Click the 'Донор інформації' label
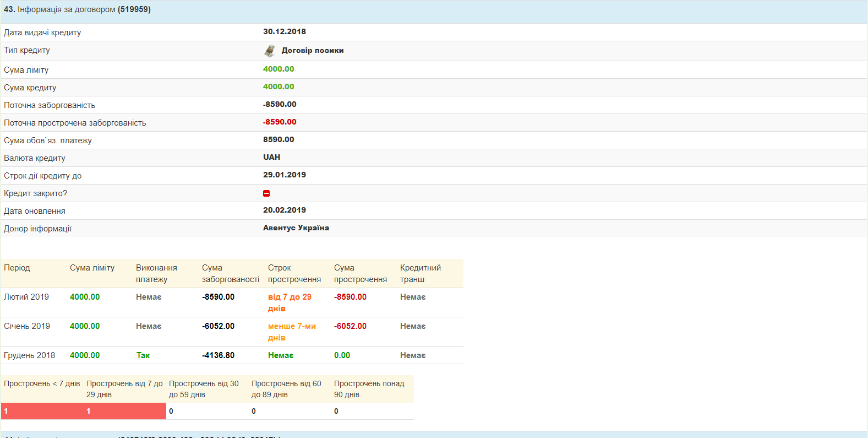Screen dimensions: 868x438 coord(38,229)
